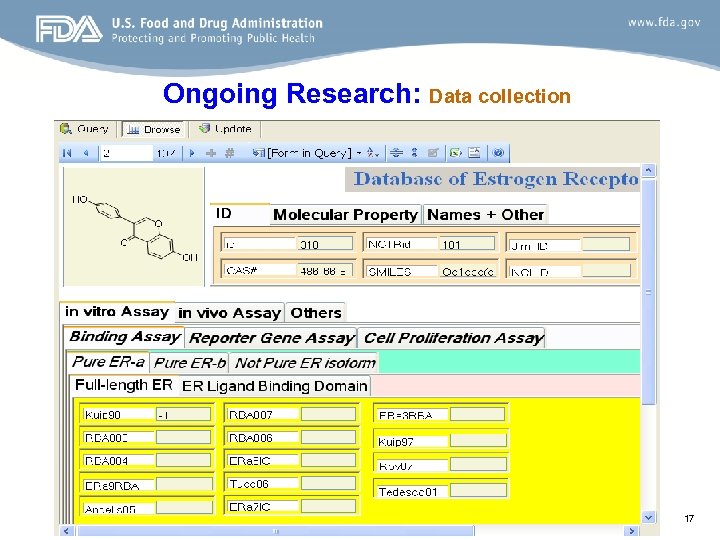Switch to the Pure ER-b tab
Viewport: 720px width, 540px height.
tap(190, 363)
